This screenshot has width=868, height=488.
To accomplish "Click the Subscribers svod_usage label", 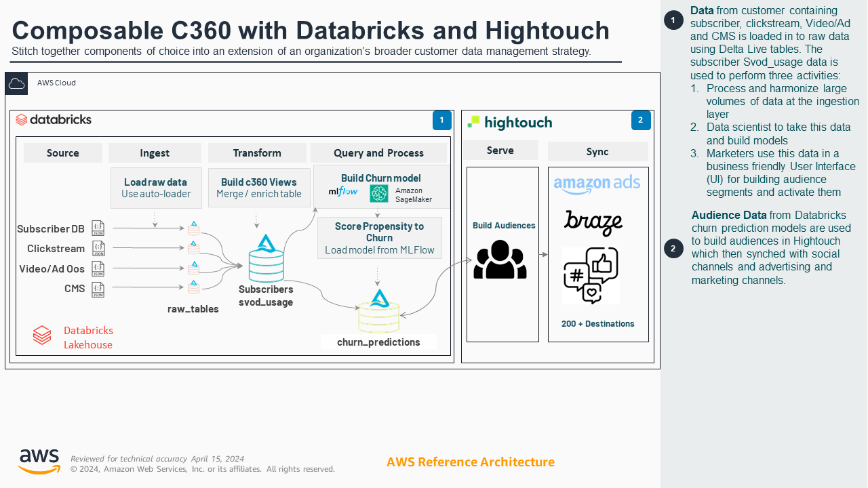I will tap(266, 296).
